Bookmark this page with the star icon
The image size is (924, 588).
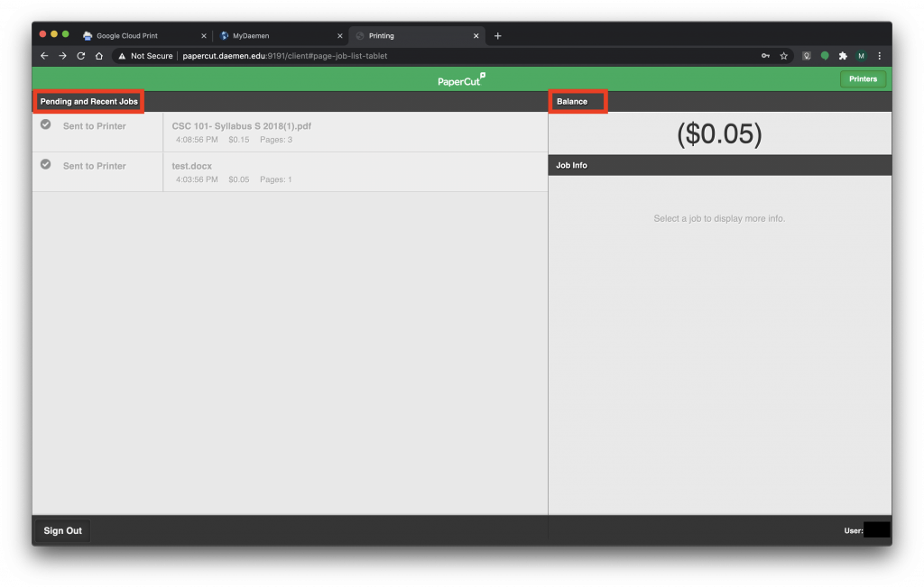pos(784,56)
